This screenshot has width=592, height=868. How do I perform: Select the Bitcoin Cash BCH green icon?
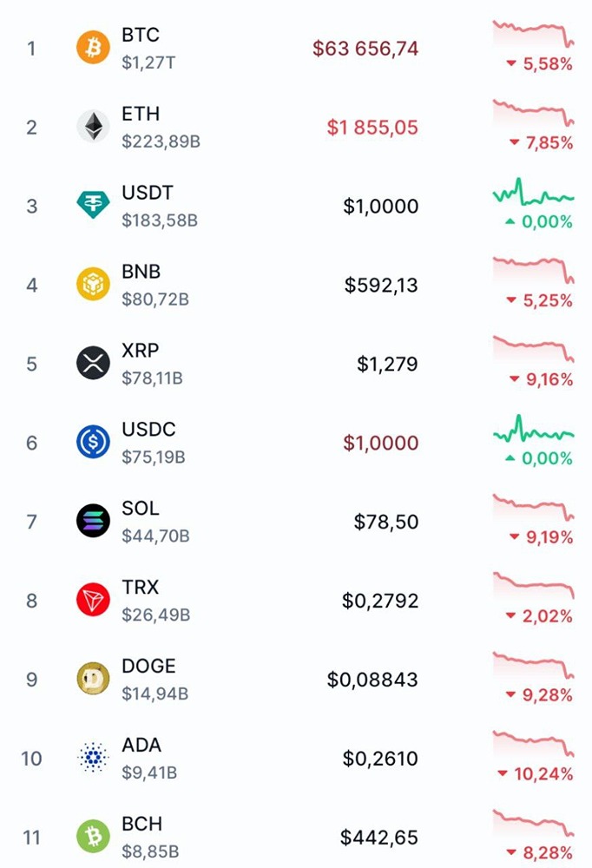point(93,838)
